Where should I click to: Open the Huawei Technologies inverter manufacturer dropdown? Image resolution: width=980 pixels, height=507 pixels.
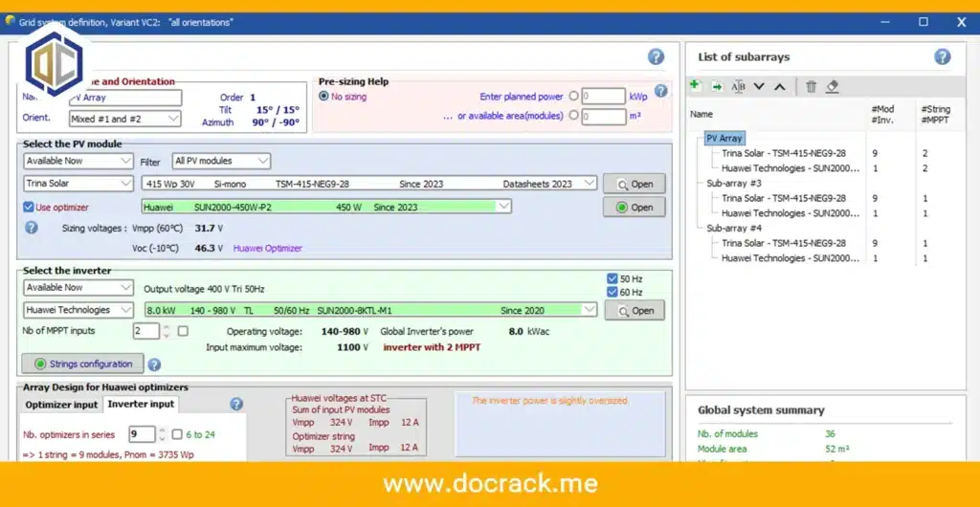point(78,310)
